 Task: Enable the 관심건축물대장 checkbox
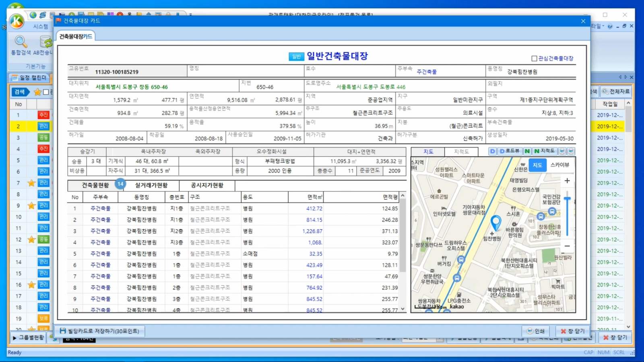click(x=534, y=59)
